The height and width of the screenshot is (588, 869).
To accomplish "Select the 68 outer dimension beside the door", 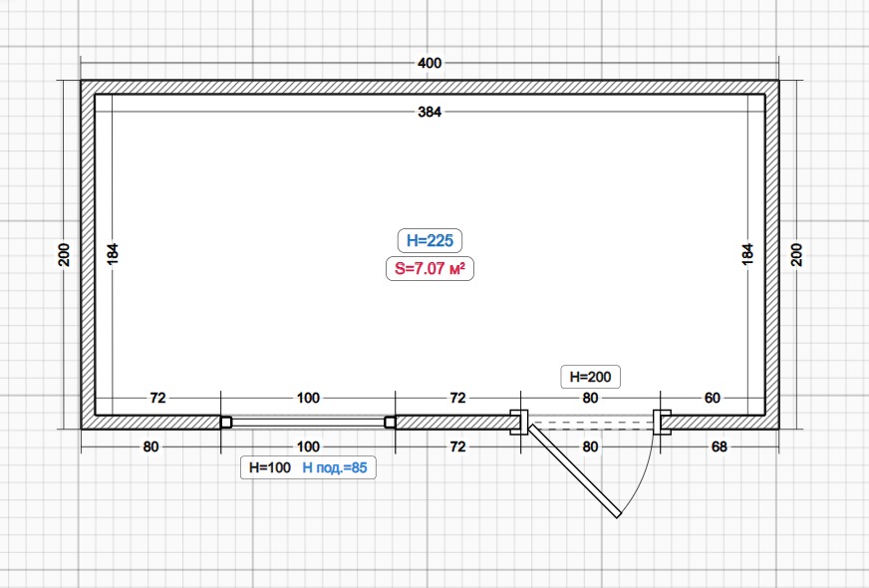I will tap(720, 446).
